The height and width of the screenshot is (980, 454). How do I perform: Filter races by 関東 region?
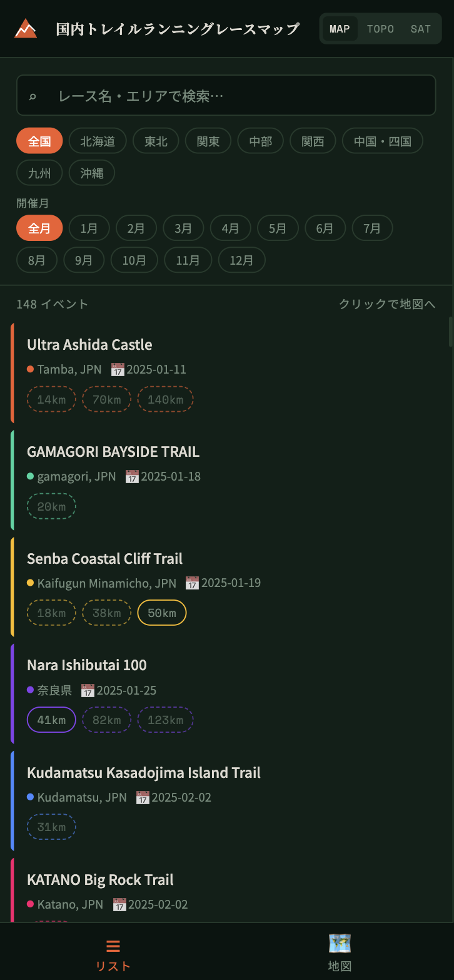208,141
